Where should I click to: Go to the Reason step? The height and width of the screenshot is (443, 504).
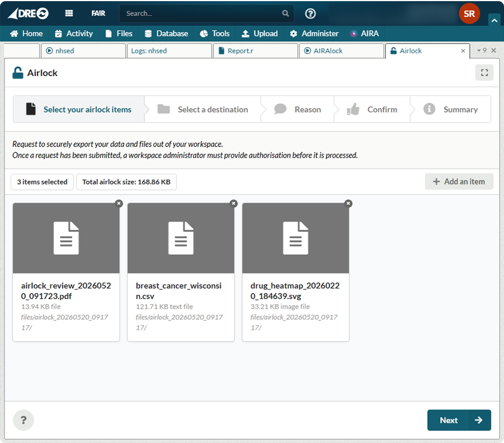pyautogui.click(x=297, y=109)
